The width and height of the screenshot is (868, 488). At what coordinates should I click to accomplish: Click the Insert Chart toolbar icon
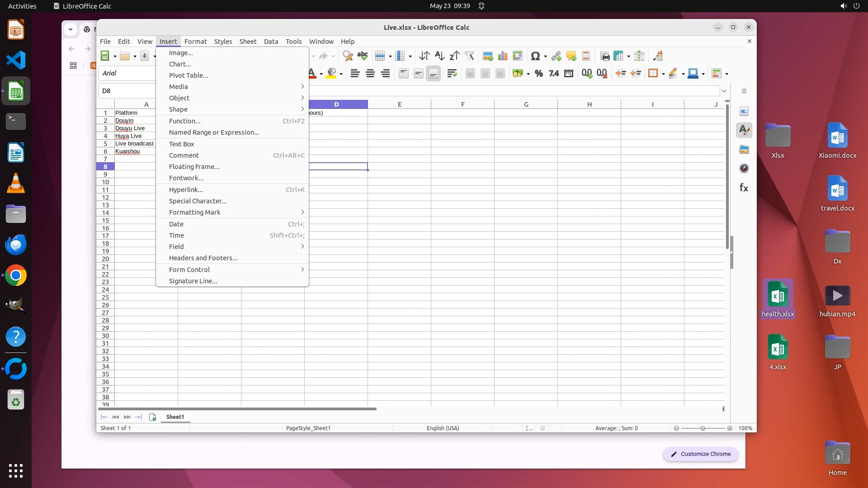(x=502, y=56)
